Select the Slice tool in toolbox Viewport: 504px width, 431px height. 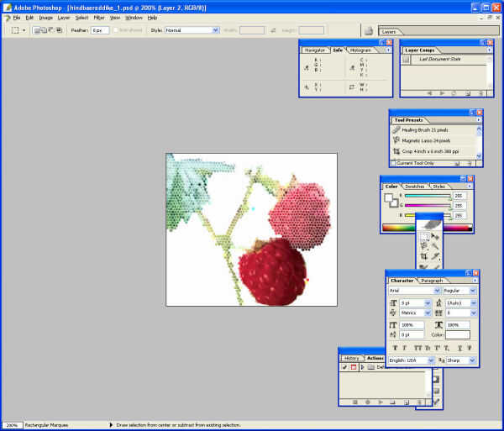pyautogui.click(x=435, y=256)
